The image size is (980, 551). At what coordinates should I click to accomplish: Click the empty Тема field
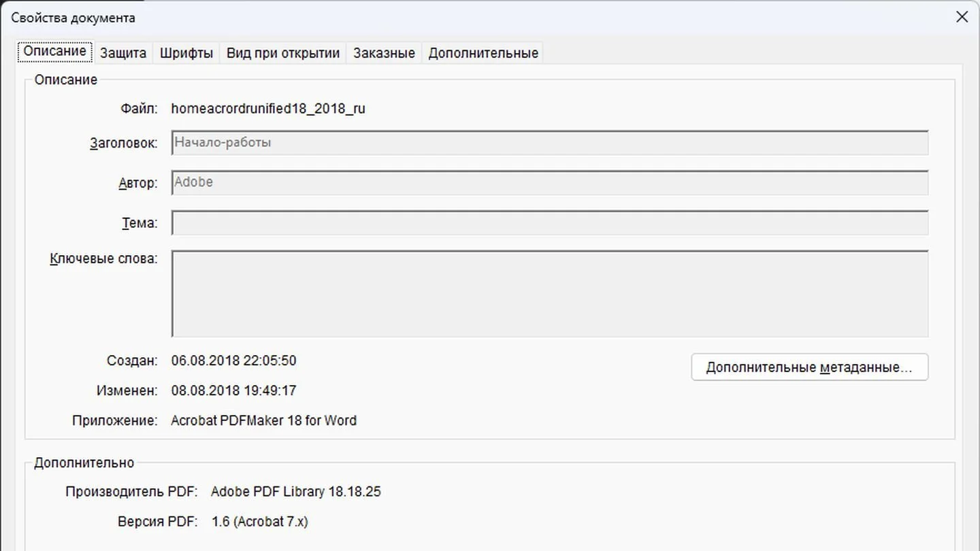pyautogui.click(x=550, y=222)
